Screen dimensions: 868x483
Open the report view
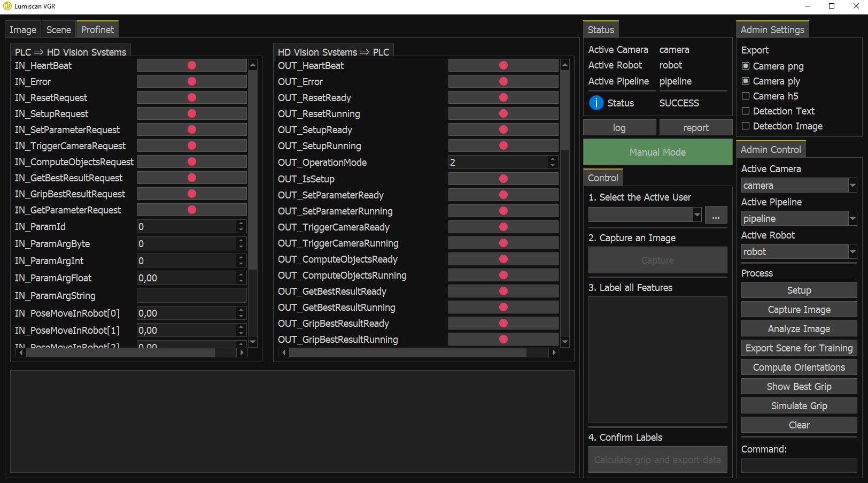696,127
